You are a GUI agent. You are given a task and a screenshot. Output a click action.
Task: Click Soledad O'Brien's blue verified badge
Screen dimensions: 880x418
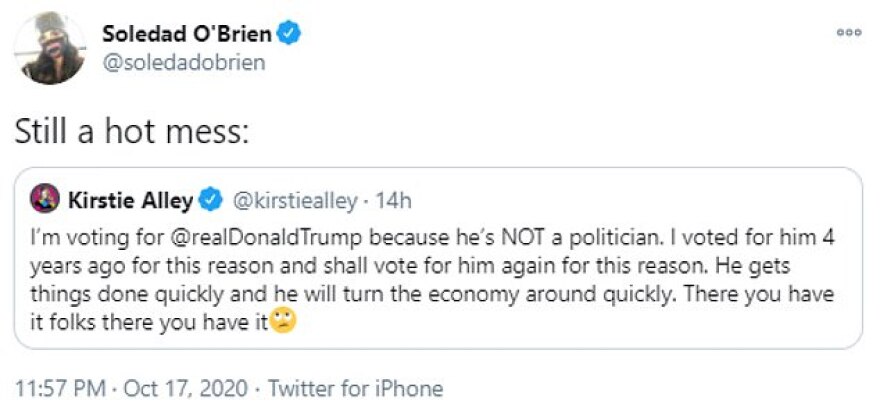pos(290,33)
